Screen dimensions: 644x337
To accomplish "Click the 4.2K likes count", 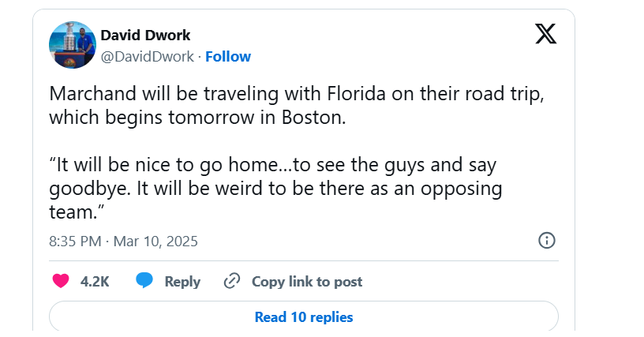I will 95,282.
